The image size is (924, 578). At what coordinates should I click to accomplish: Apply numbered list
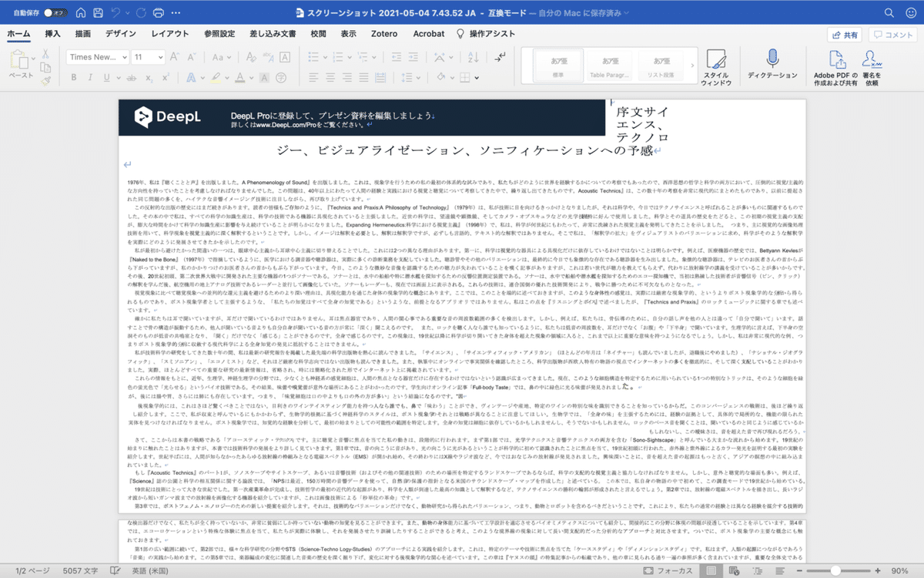(x=337, y=57)
